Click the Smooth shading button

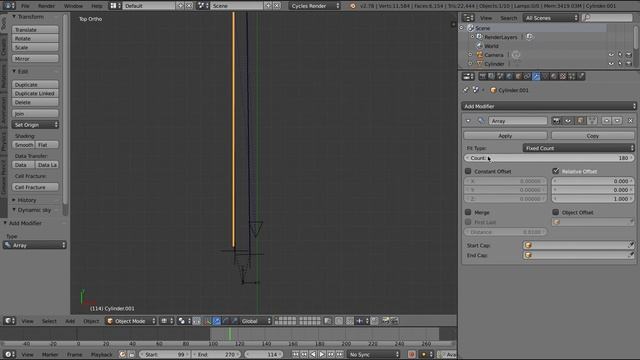pos(24,144)
